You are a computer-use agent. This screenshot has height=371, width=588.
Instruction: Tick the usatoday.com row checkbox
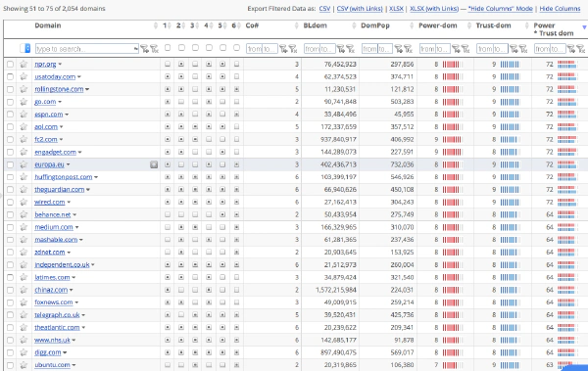(10, 76)
